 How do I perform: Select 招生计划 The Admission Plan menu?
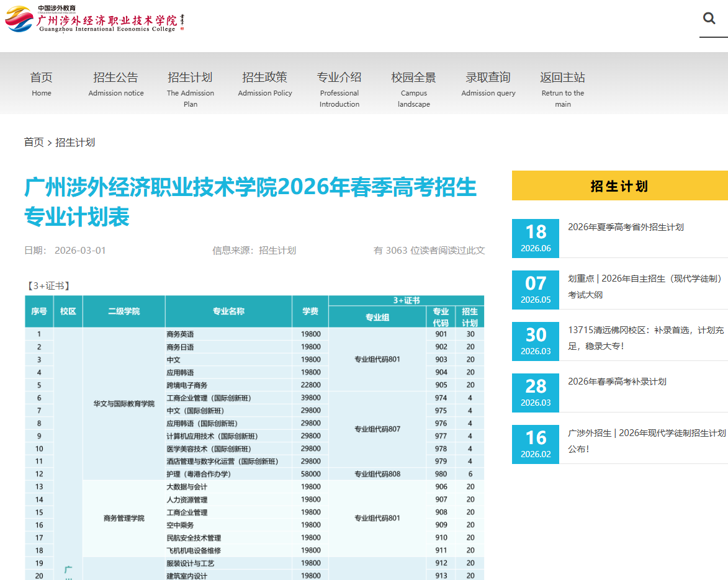(191, 89)
